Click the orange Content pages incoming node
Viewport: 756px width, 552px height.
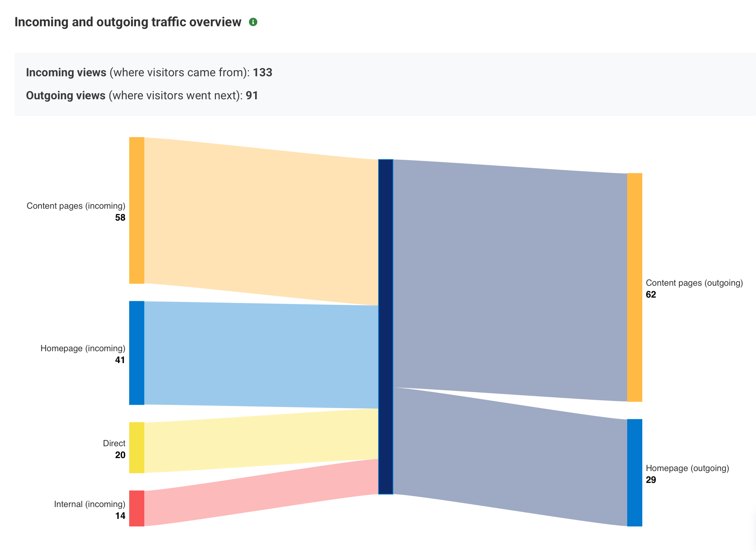coord(137,210)
